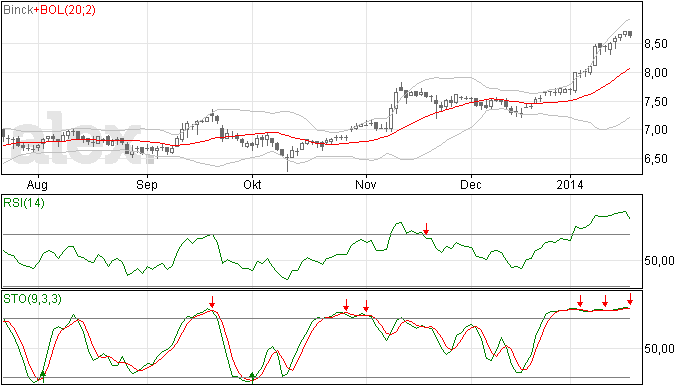Click the 8,50 price axis label
Image resolution: width=690 pixels, height=387 pixels.
(x=656, y=44)
